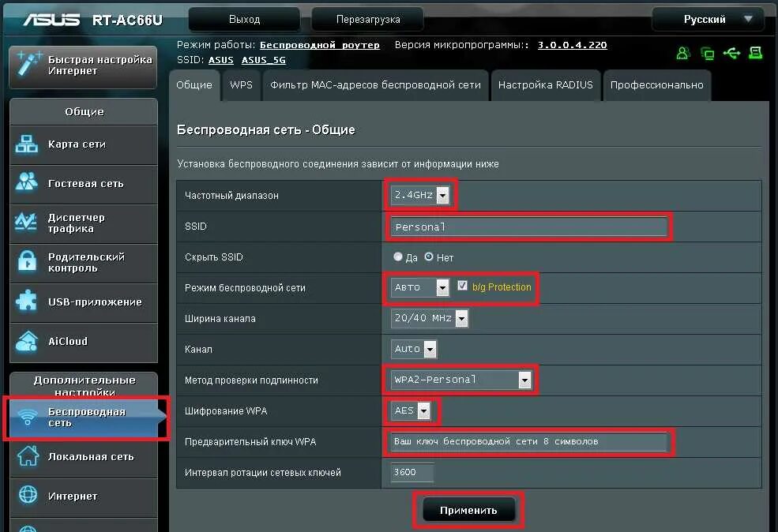Open 'Карта сети' menu item

84,144
